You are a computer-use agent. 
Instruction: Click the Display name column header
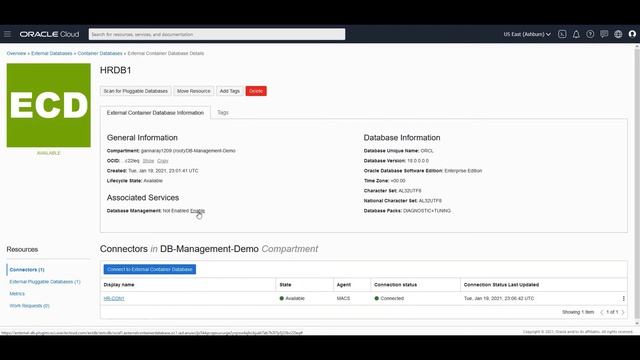(x=119, y=285)
